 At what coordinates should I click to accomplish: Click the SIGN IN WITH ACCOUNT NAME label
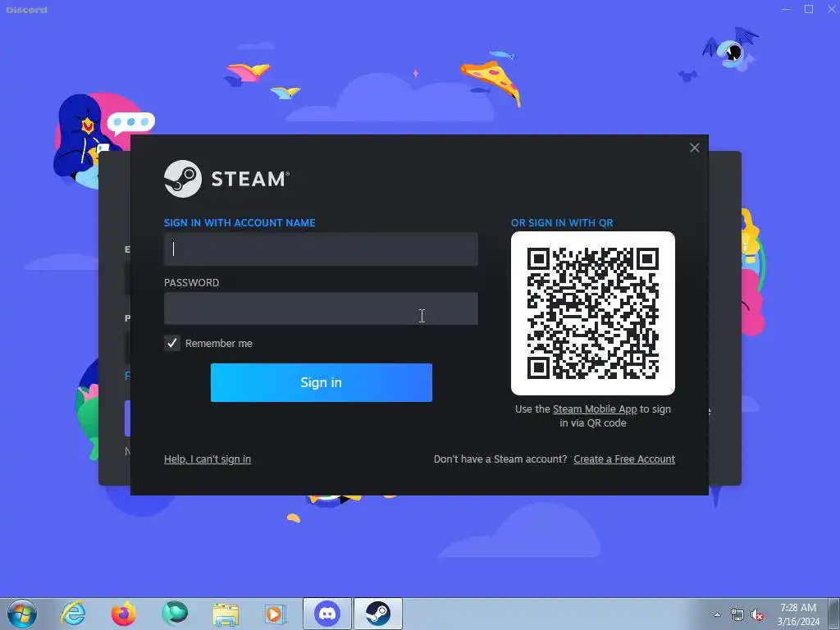click(240, 223)
